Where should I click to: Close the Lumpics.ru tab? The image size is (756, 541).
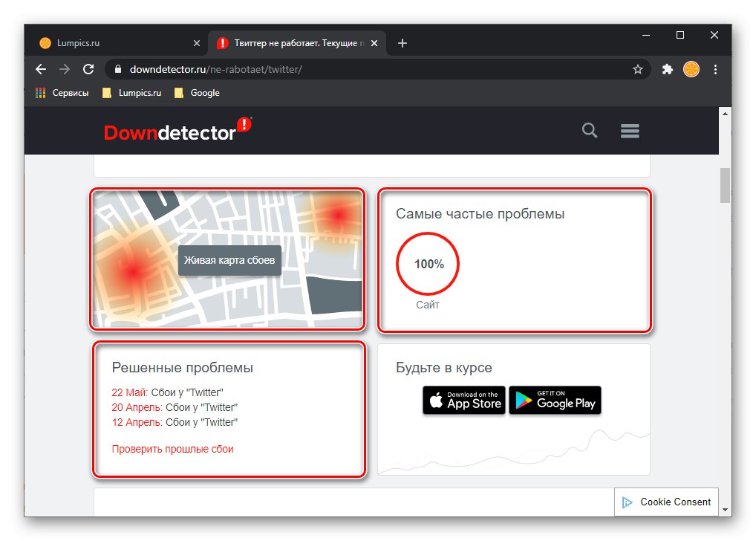click(x=197, y=43)
